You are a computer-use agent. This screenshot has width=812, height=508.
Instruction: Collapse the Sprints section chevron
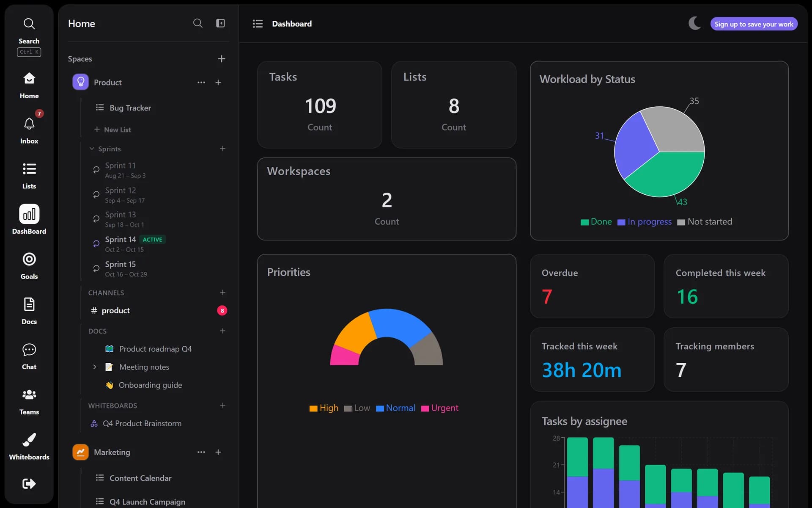(92, 149)
